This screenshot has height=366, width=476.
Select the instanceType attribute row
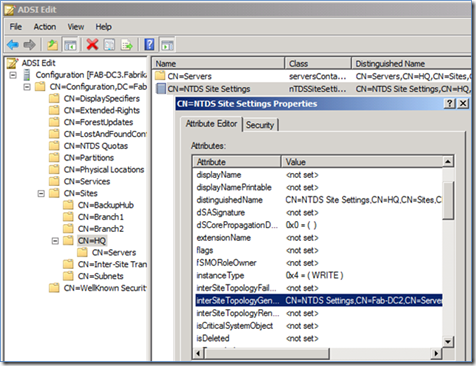tap(318, 275)
